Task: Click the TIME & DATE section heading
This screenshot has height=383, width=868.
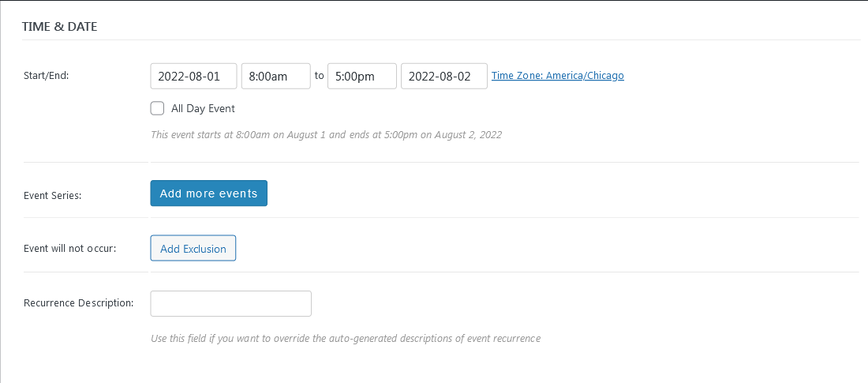Action: click(60, 26)
